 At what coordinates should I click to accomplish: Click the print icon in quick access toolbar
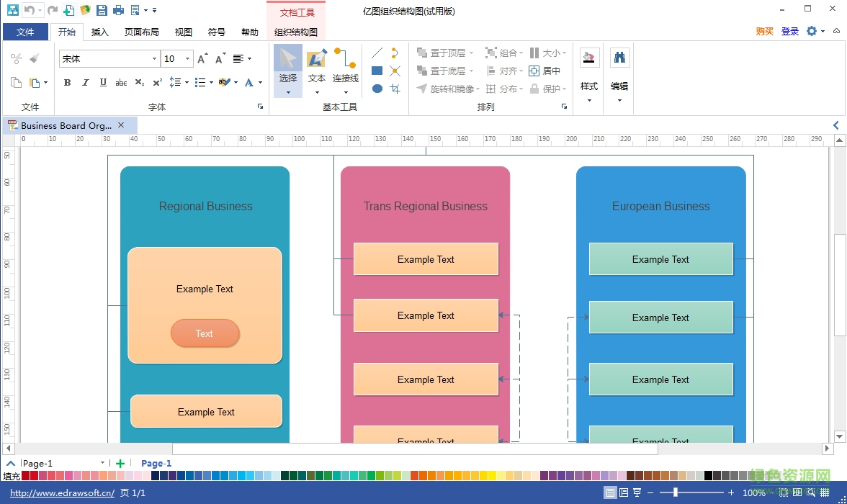pyautogui.click(x=118, y=11)
